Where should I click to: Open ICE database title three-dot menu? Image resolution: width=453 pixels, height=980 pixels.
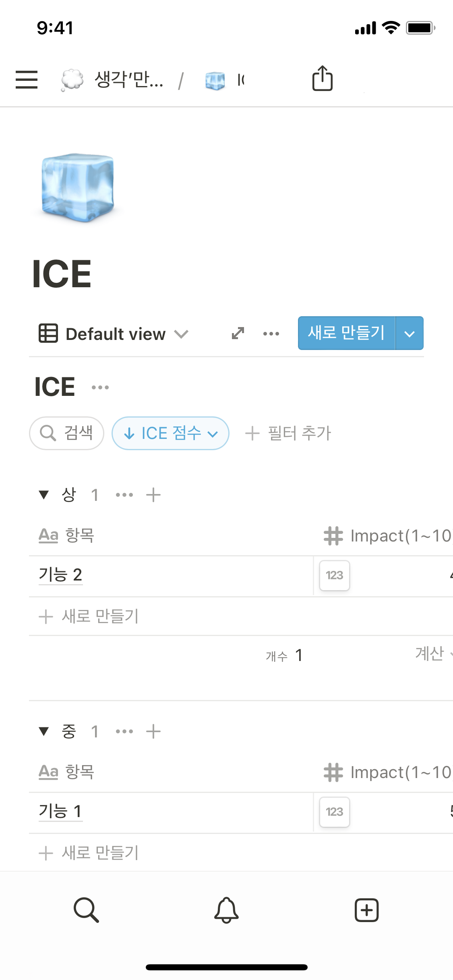click(100, 387)
